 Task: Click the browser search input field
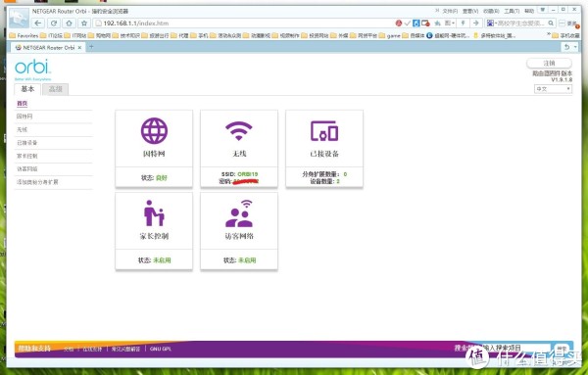click(521, 23)
